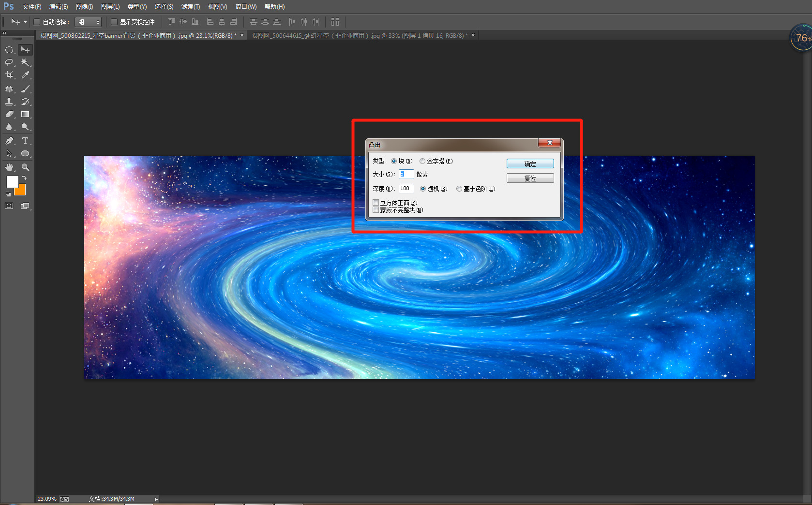This screenshot has height=505, width=812.
Task: Pick the Eyedropper tool
Action: pos(25,75)
